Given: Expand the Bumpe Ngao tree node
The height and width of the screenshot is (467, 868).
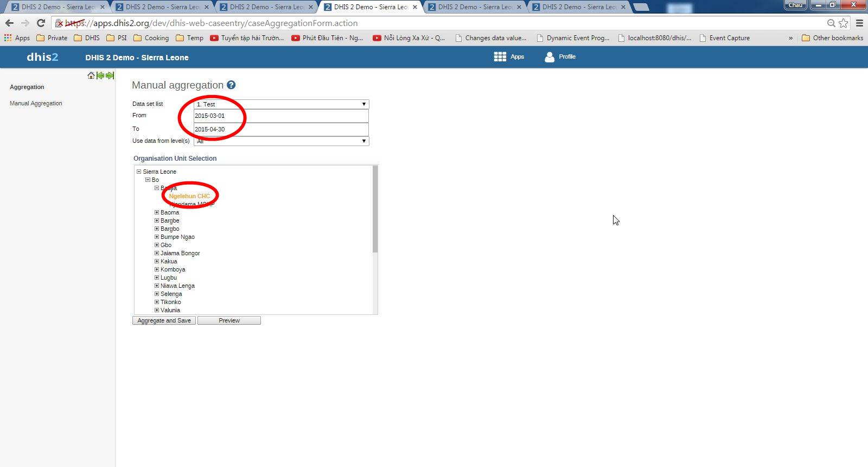Looking at the screenshot, I should tap(157, 237).
